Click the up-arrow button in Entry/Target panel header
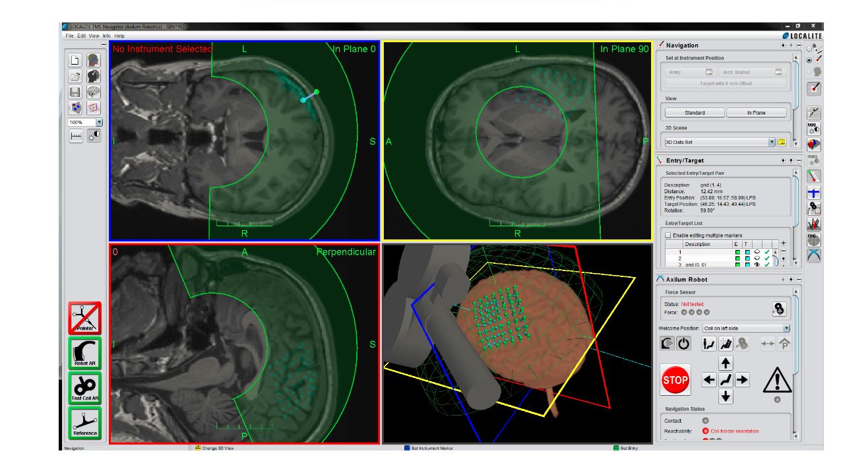Viewport: 868px width, 465px height. click(791, 160)
